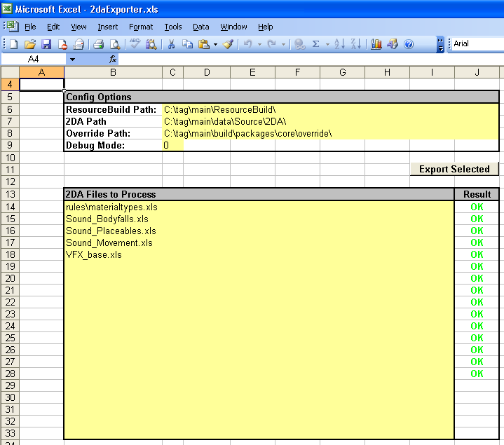Click the insert function fx button

[113, 60]
